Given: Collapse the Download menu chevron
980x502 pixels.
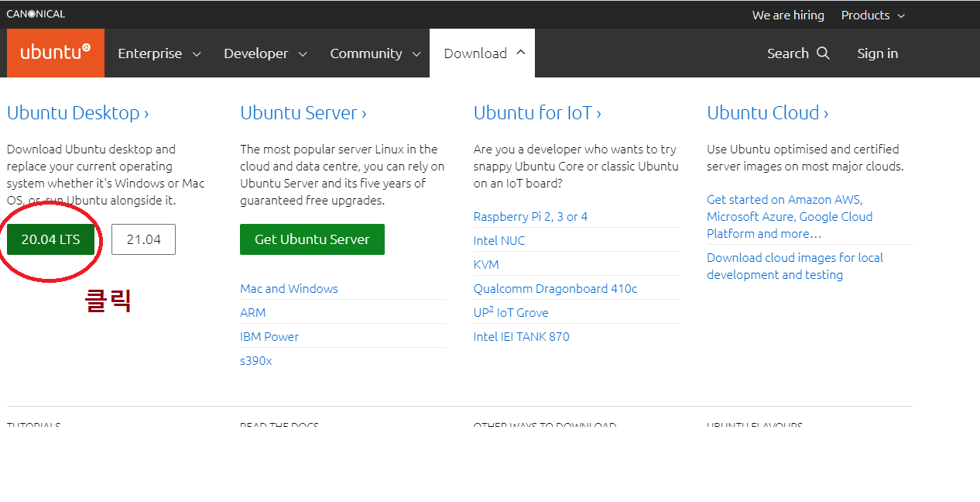Looking at the screenshot, I should (520, 52).
